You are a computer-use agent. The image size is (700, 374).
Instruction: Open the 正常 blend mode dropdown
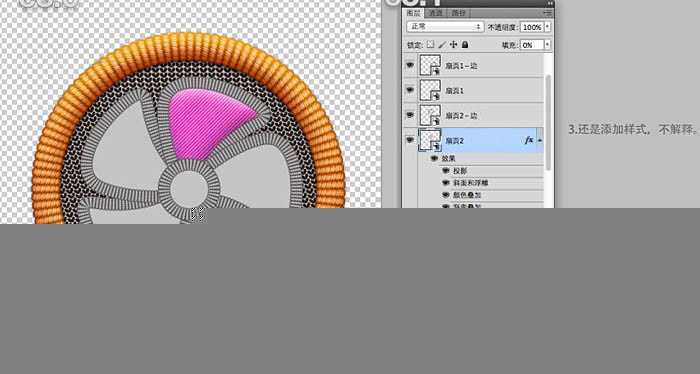(x=445, y=27)
